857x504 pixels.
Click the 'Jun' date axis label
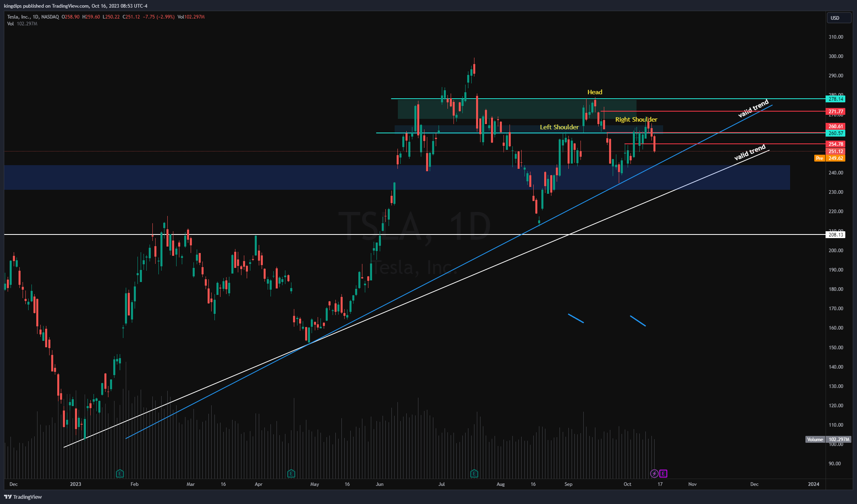point(380,484)
